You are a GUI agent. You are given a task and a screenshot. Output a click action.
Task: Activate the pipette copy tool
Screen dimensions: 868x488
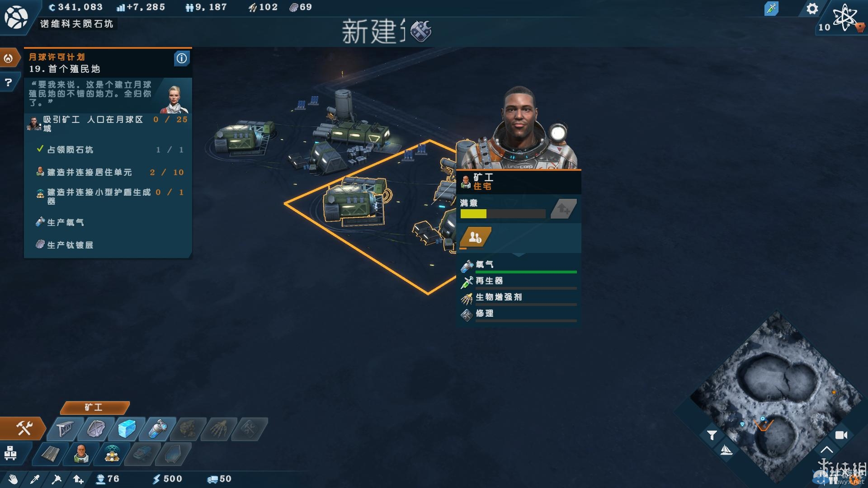[x=35, y=479]
